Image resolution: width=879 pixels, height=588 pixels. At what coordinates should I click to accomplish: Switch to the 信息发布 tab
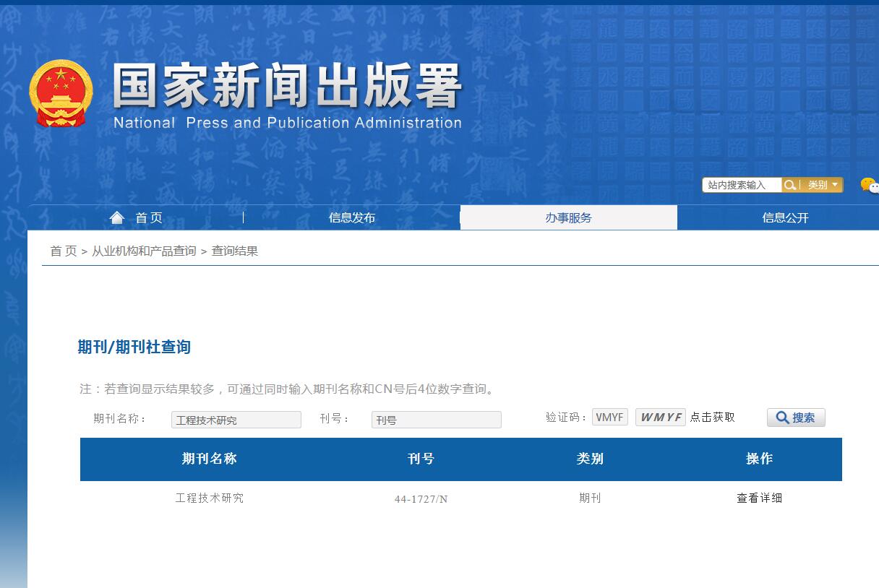(351, 217)
